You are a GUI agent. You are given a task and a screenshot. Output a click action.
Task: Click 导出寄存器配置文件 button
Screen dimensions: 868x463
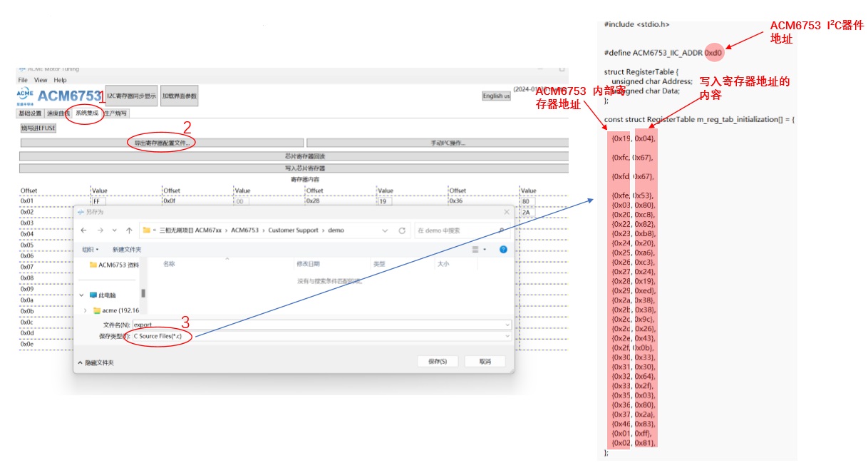coord(162,143)
